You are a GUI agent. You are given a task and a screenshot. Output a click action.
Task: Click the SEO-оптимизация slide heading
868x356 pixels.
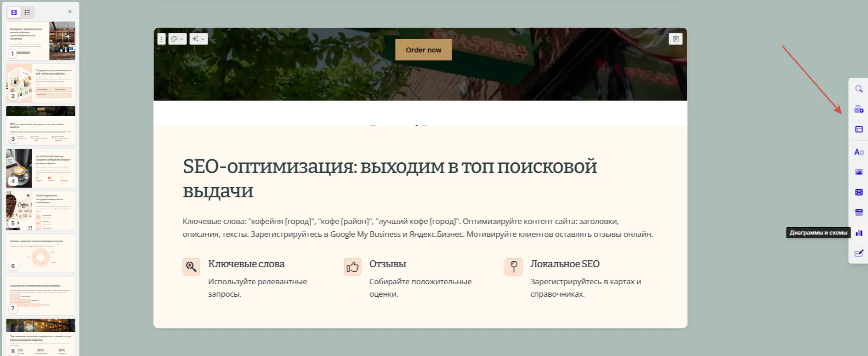390,178
